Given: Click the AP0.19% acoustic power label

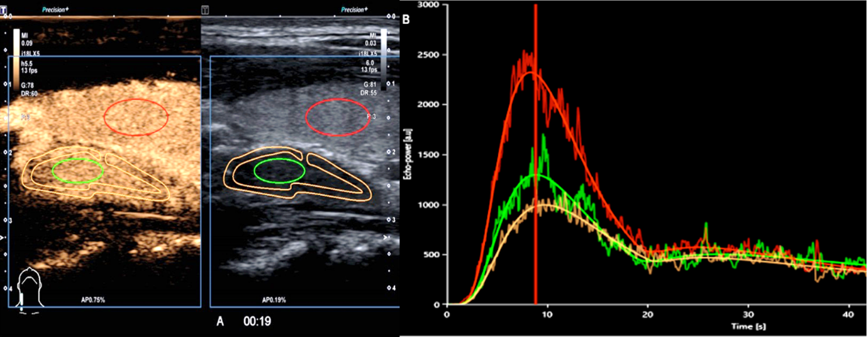Looking at the screenshot, I should coord(274,300).
